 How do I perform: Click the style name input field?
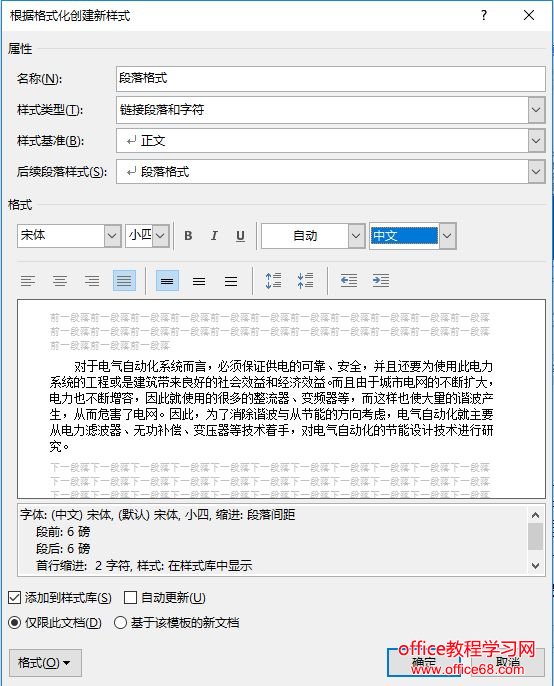tap(331, 79)
